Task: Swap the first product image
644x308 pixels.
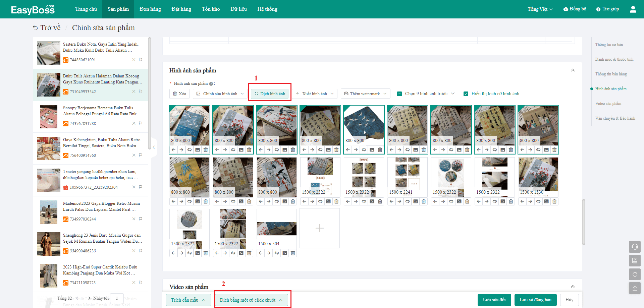Action: (190, 150)
